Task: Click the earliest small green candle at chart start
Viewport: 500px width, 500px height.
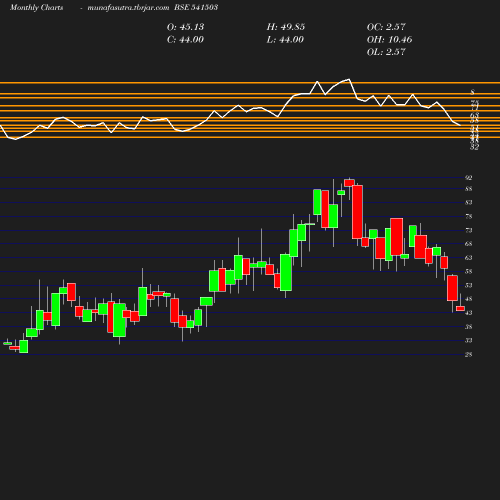Action: pos(7,343)
